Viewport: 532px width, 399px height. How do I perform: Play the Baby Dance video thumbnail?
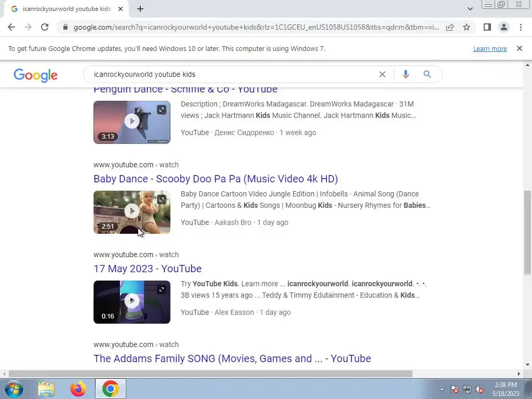click(132, 212)
